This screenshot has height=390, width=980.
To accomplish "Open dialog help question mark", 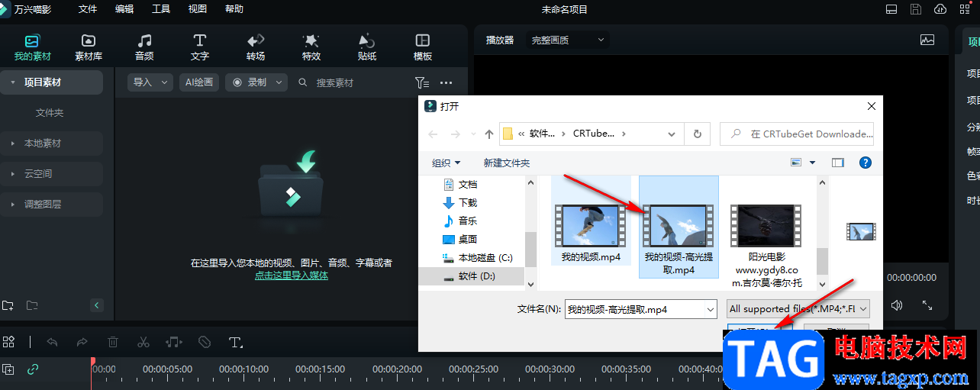I will tap(866, 163).
